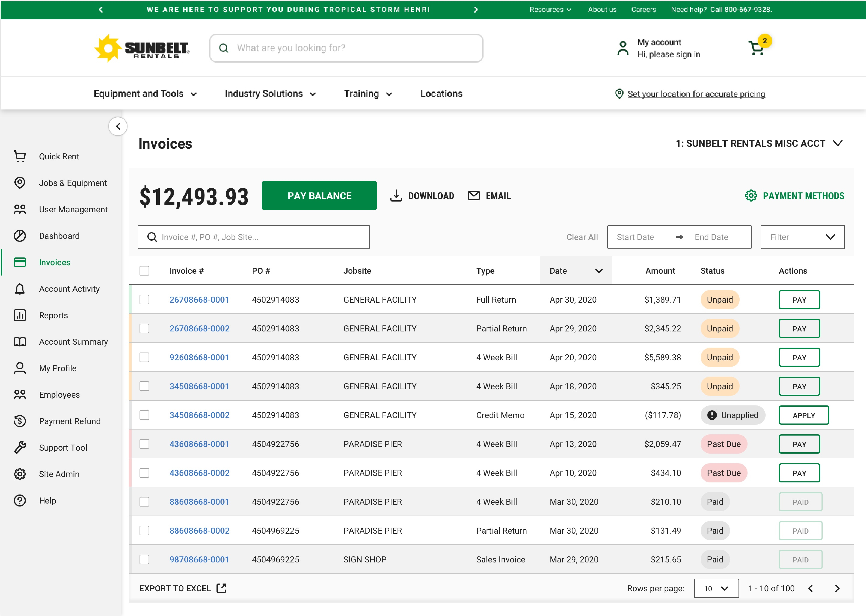Check invoice 43608668-0002 checkbox
This screenshot has width=866, height=616.
coord(144,473)
